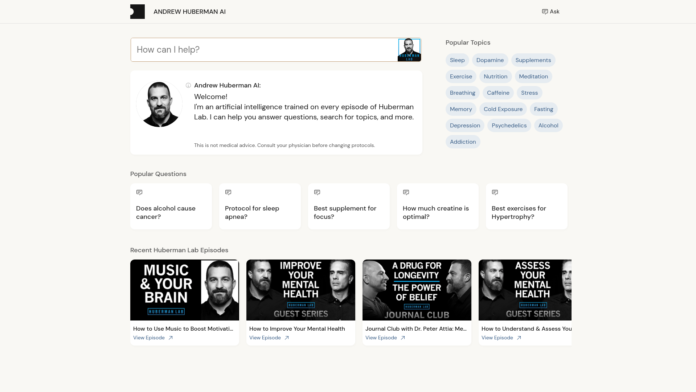
Task: Open the Ask chat link in header
Action: pos(550,12)
